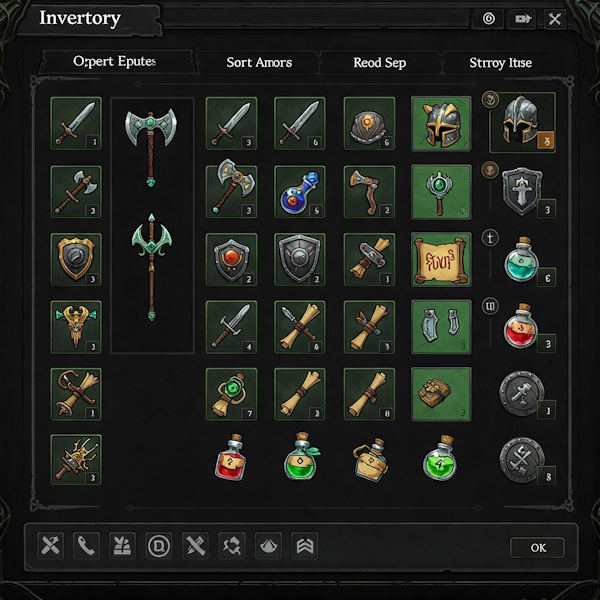The height and width of the screenshot is (600, 600).
Task: Select the large double-bladed battle axe
Action: 151,147
